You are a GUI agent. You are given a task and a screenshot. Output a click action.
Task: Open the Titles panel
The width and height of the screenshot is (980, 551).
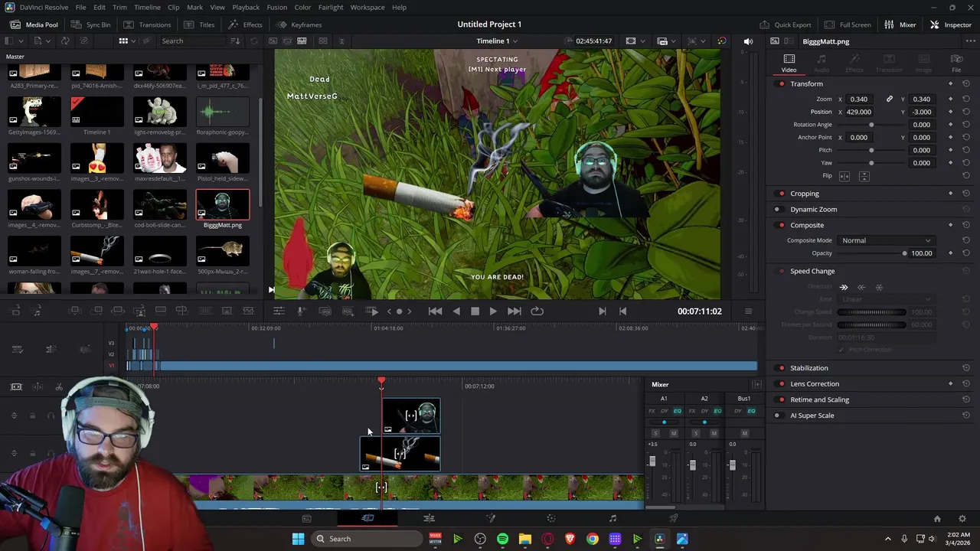199,24
